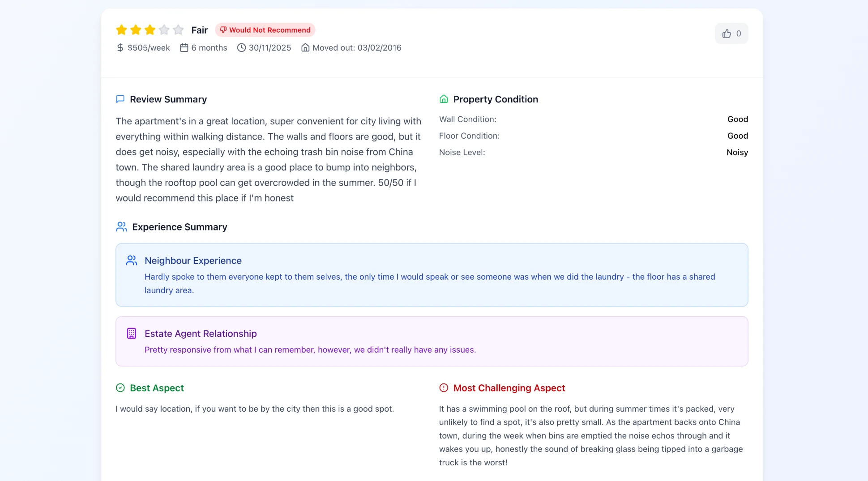Image resolution: width=868 pixels, height=481 pixels.
Task: Click the Neighbour Experience heading
Action: click(193, 260)
